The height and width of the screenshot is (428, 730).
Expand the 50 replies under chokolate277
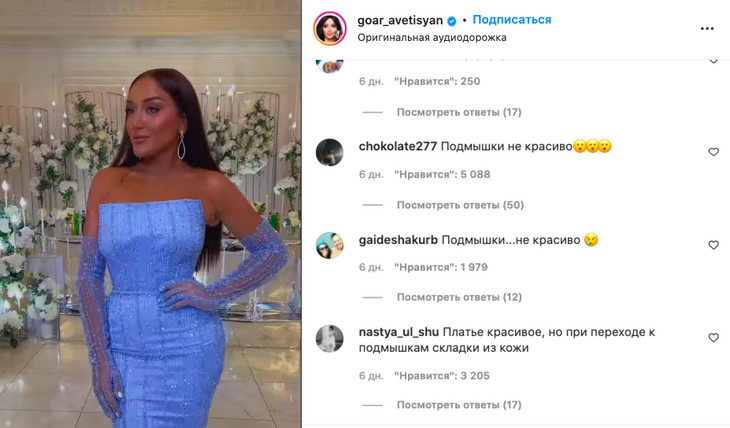[x=460, y=205]
